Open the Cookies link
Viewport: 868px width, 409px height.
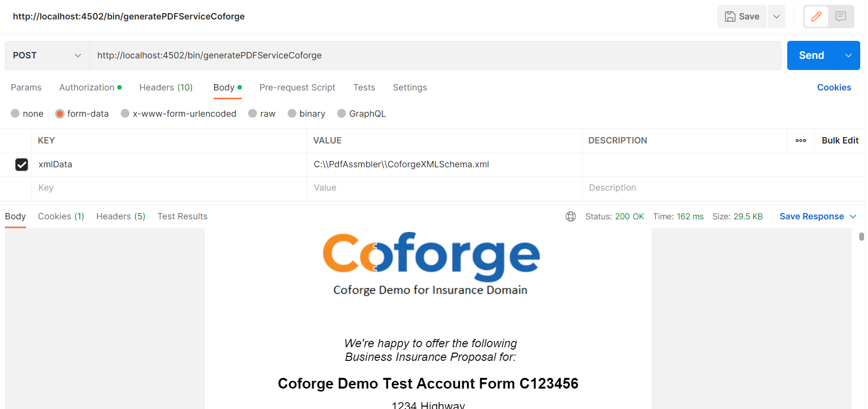click(834, 88)
